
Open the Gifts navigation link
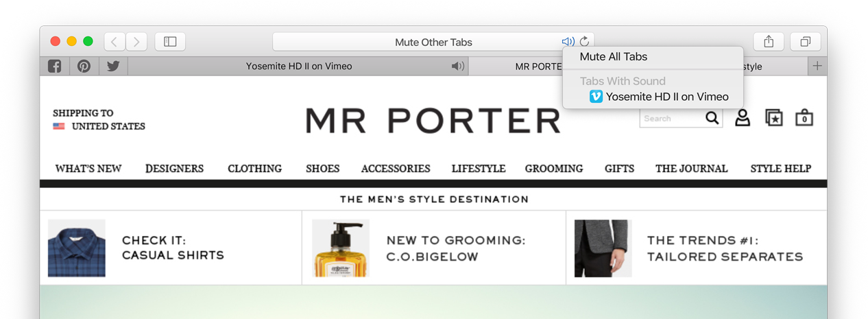tap(619, 169)
